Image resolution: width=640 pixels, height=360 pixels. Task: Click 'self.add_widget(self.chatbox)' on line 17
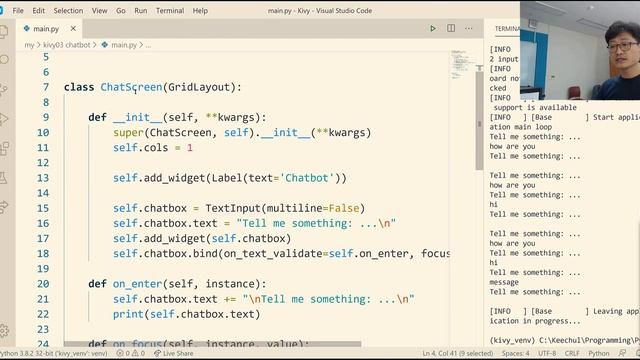pyautogui.click(x=202, y=238)
